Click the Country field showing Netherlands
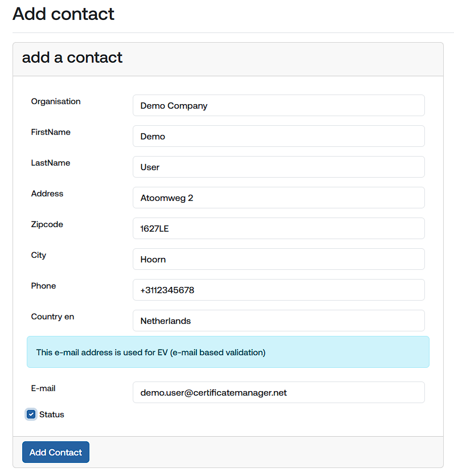The width and height of the screenshot is (454, 476). tap(279, 321)
